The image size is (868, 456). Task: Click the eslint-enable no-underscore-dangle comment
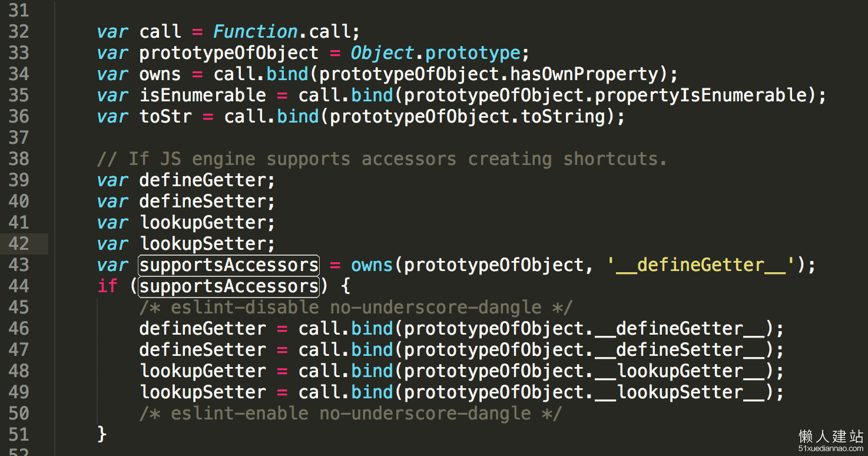[x=350, y=414]
